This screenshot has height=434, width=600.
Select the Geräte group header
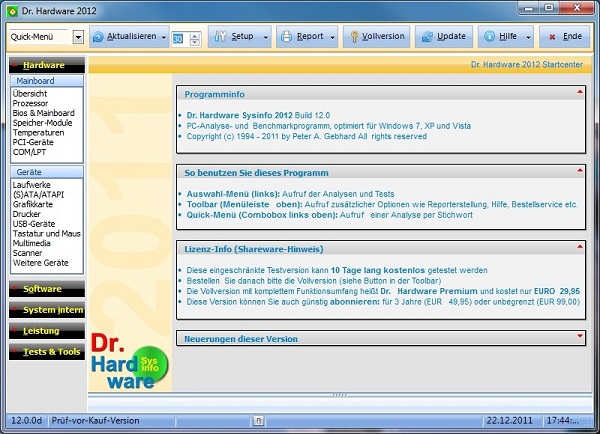click(47, 172)
